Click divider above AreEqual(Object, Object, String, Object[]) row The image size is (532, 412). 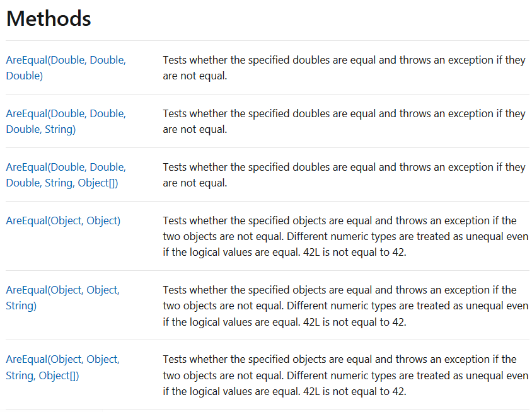click(267, 340)
